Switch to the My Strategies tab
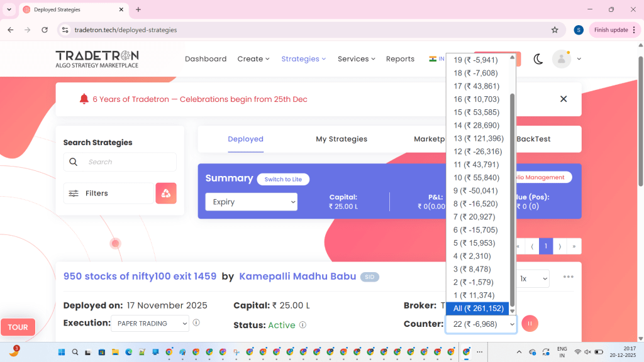This screenshot has width=644, height=362. point(341,139)
